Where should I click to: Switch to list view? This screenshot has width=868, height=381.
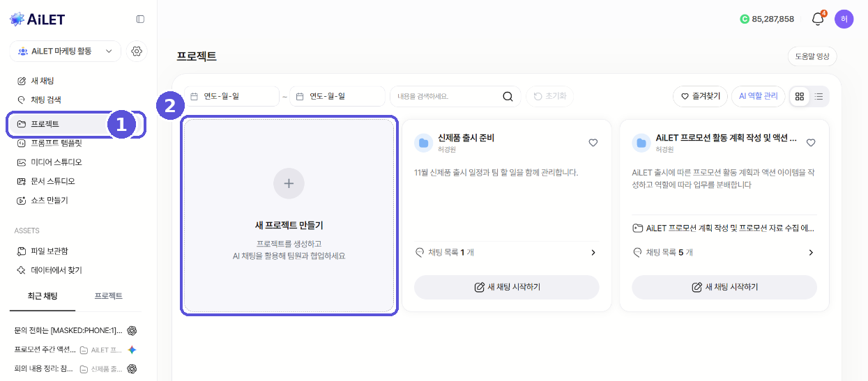point(819,96)
